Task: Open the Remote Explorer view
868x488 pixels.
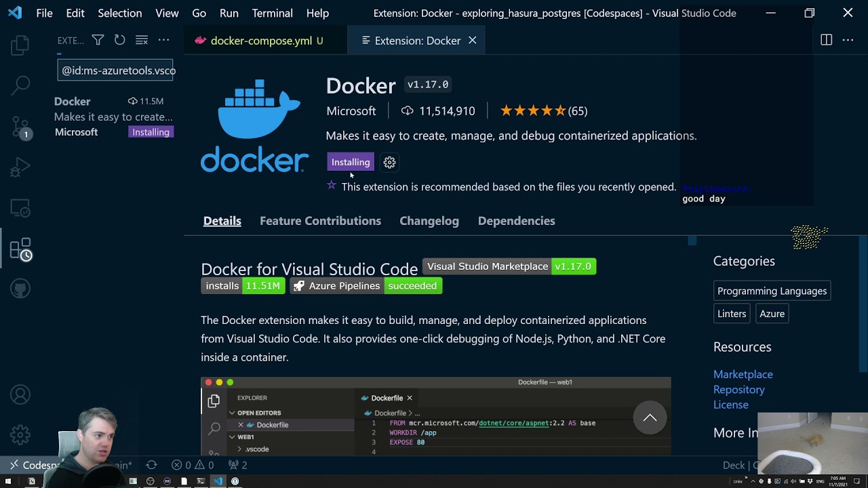Action: coord(20,208)
